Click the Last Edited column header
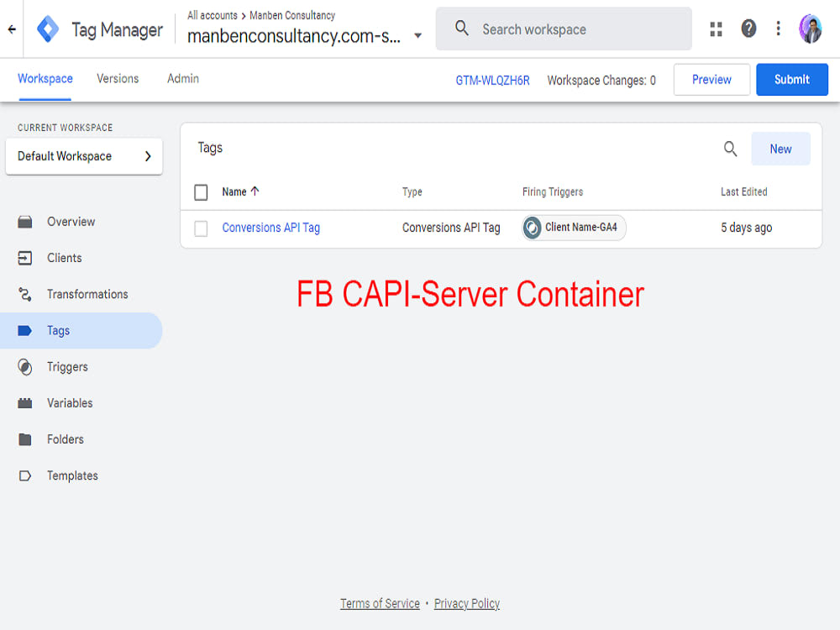This screenshot has width=840, height=630. coord(743,192)
